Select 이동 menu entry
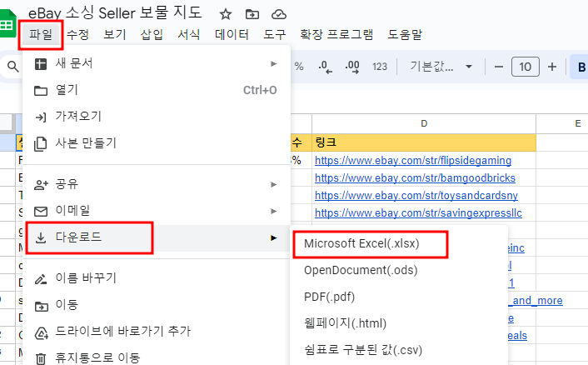The image size is (588, 365). pyautogui.click(x=157, y=305)
